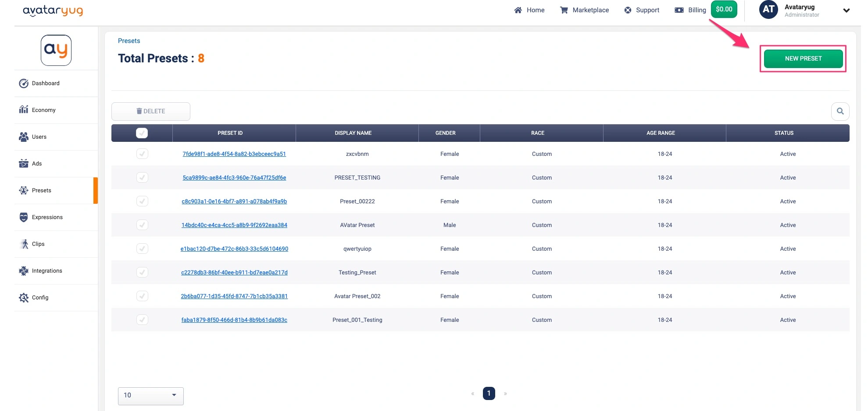Open the Users panel icon

click(24, 137)
